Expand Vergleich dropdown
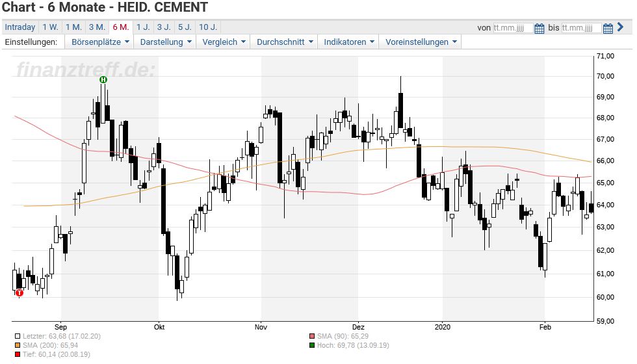The image size is (637, 364). coord(224,42)
